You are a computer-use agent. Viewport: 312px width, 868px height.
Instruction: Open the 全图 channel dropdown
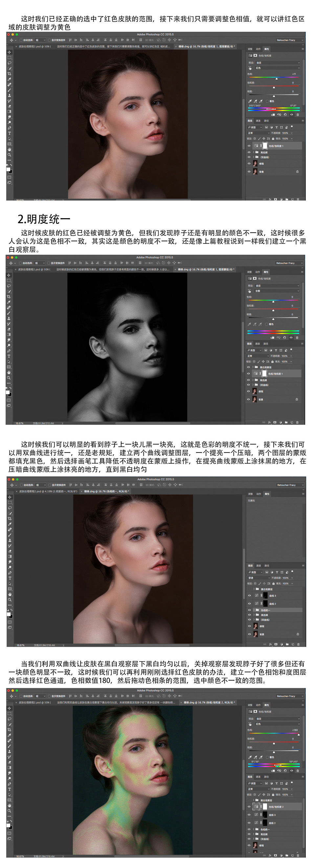click(x=277, y=291)
